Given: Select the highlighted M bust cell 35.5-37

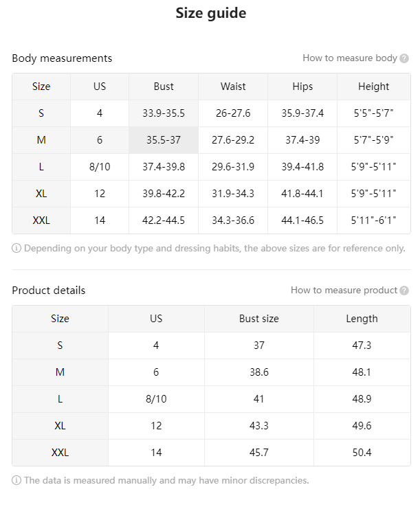Looking at the screenshot, I should coord(164,140).
